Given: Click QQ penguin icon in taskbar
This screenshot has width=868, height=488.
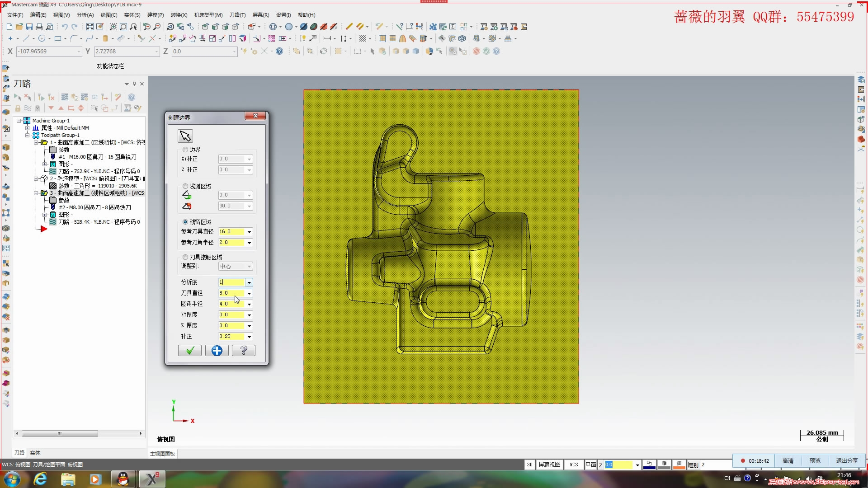Looking at the screenshot, I should click(x=123, y=479).
